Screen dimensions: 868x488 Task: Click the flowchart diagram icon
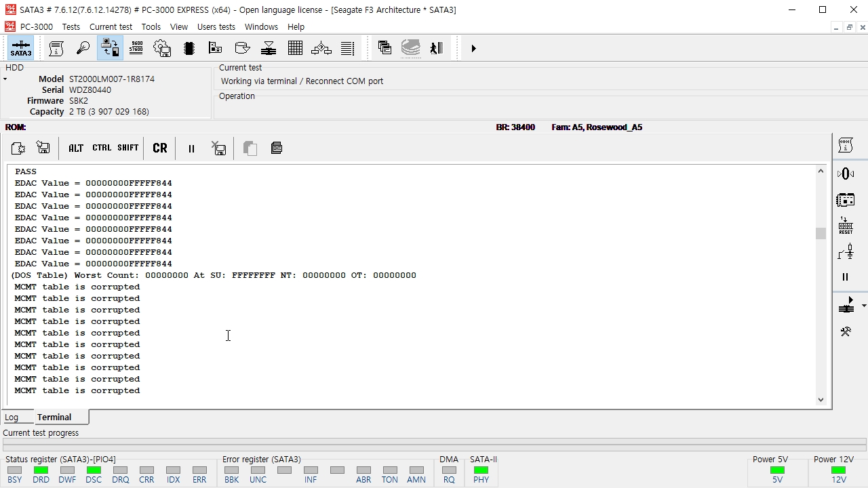321,48
